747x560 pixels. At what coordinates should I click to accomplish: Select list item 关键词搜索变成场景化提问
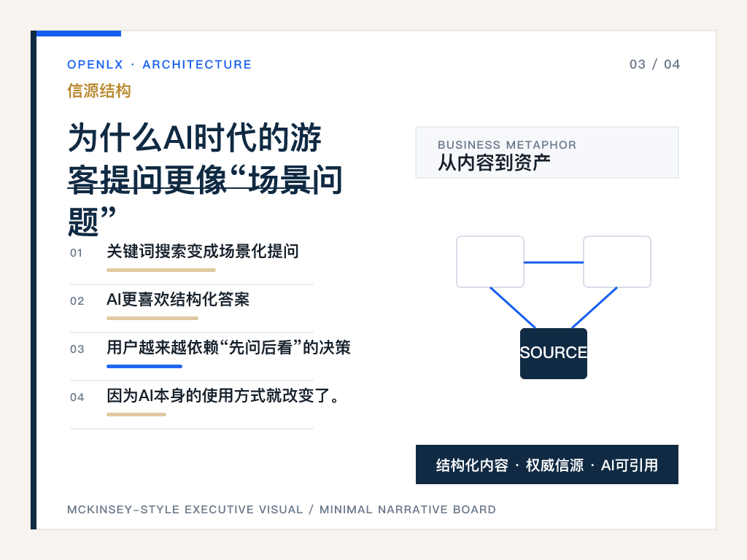point(203,251)
